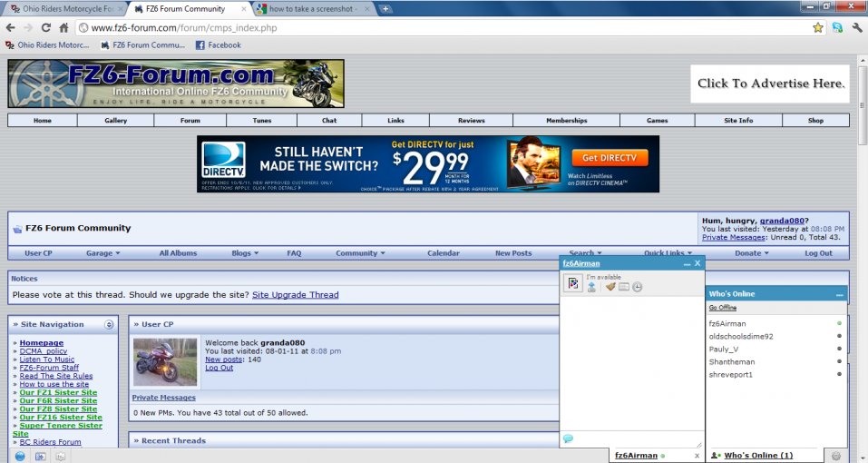Open the Blogs dropdown menu

245,253
